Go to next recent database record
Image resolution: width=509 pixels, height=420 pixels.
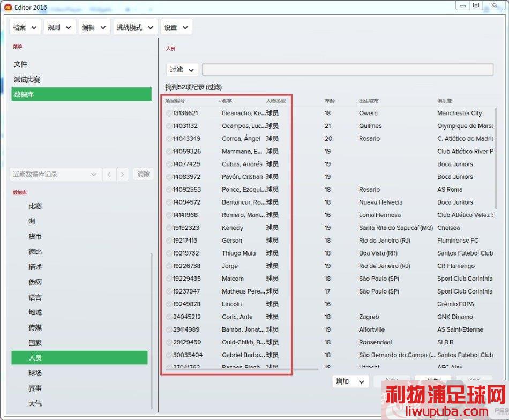[122, 174]
